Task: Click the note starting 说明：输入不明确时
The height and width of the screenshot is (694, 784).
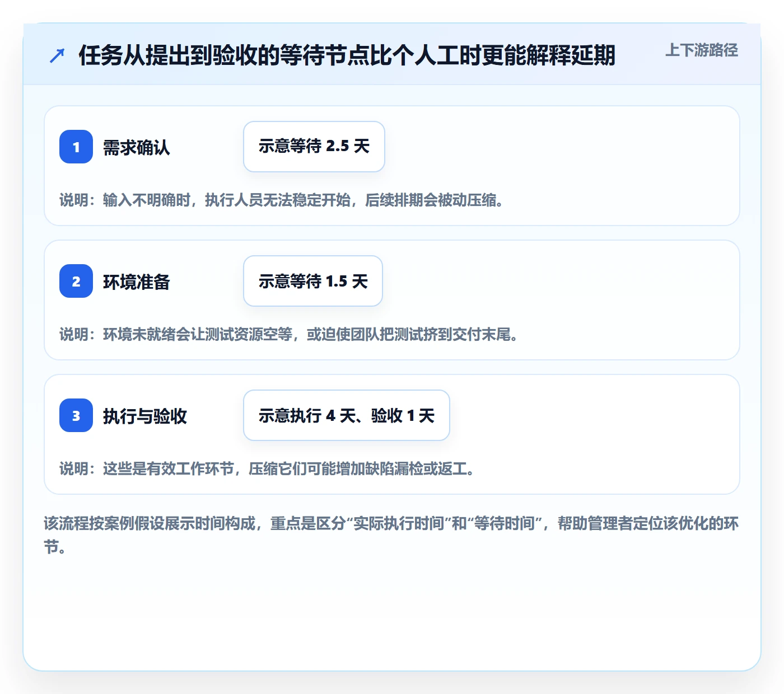Action: tap(282, 200)
